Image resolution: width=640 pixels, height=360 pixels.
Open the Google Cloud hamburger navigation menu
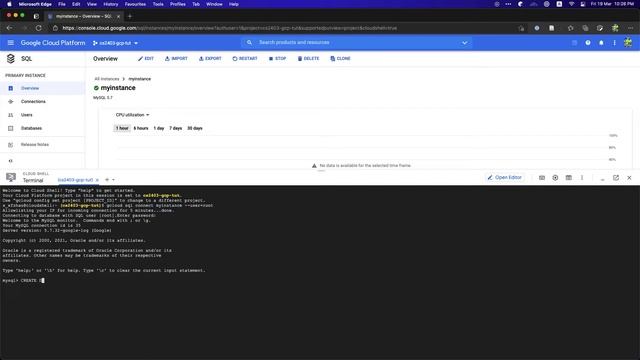(11, 42)
